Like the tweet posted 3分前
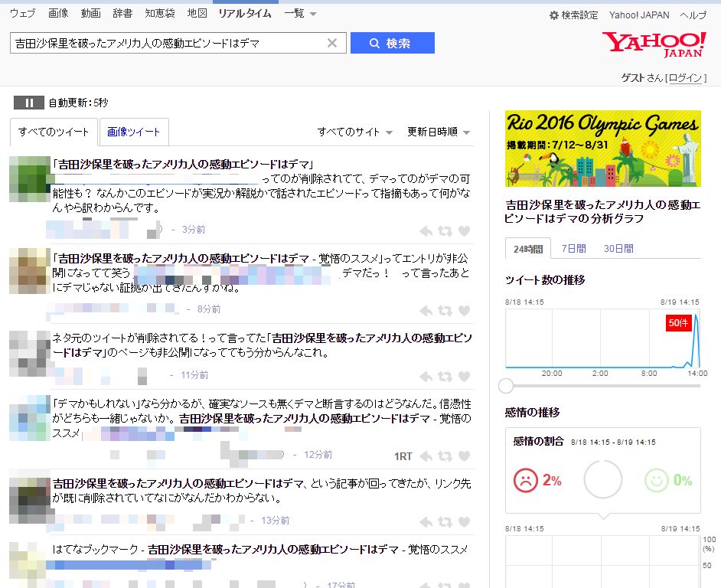 465,231
